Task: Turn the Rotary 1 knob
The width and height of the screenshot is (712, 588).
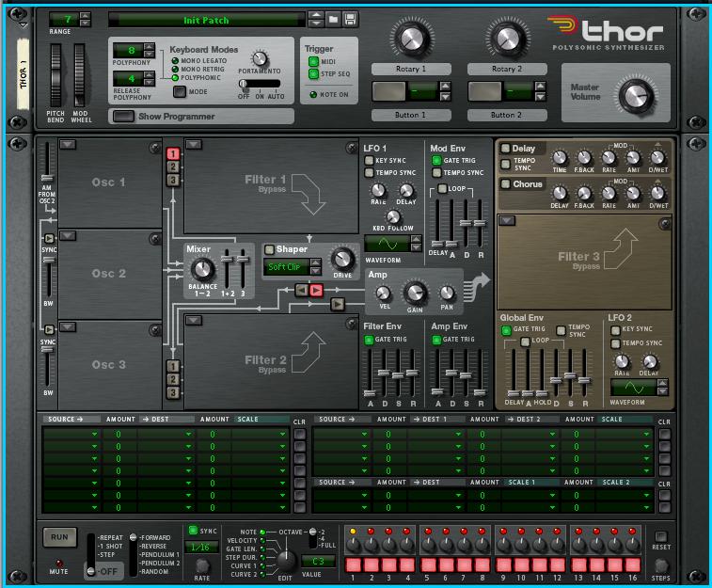Action: [x=411, y=39]
